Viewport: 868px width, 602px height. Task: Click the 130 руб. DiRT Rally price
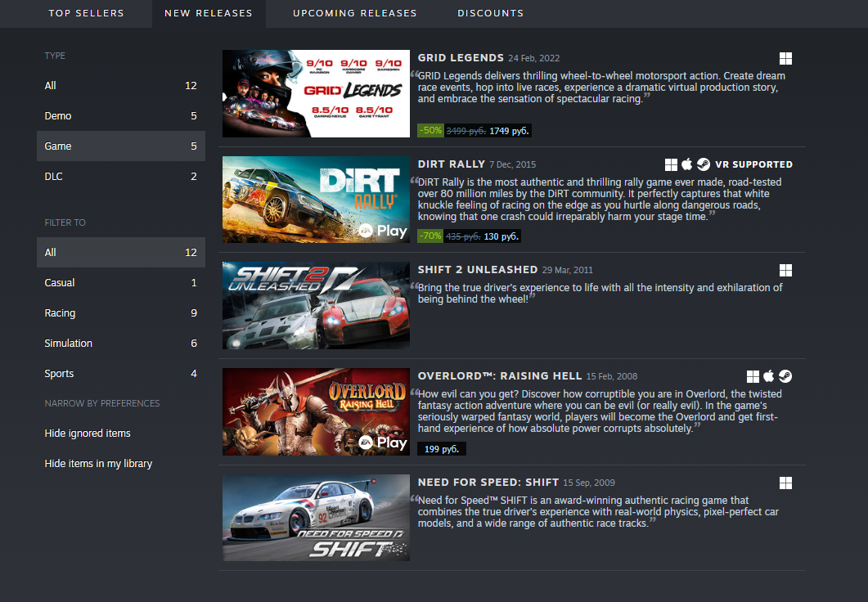coord(501,237)
